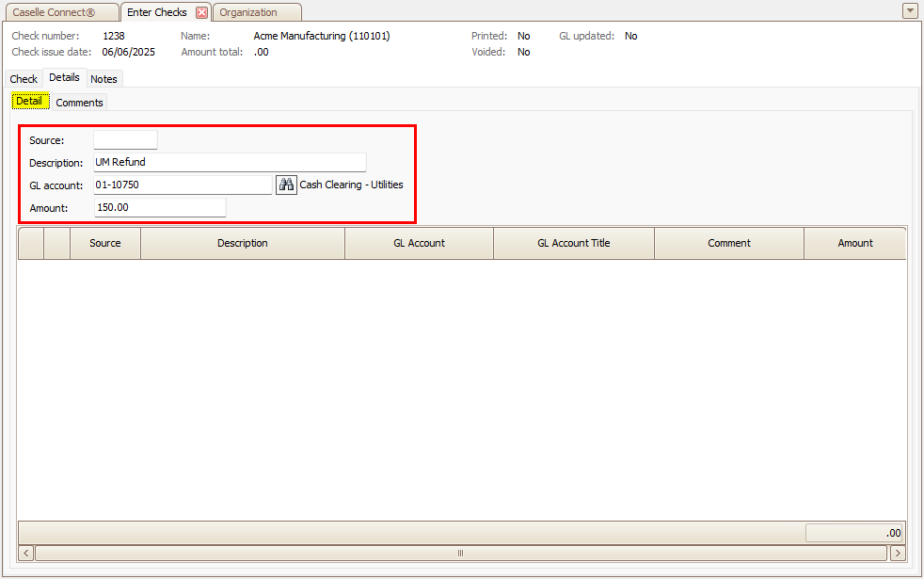Open the Check tab

[x=24, y=79]
